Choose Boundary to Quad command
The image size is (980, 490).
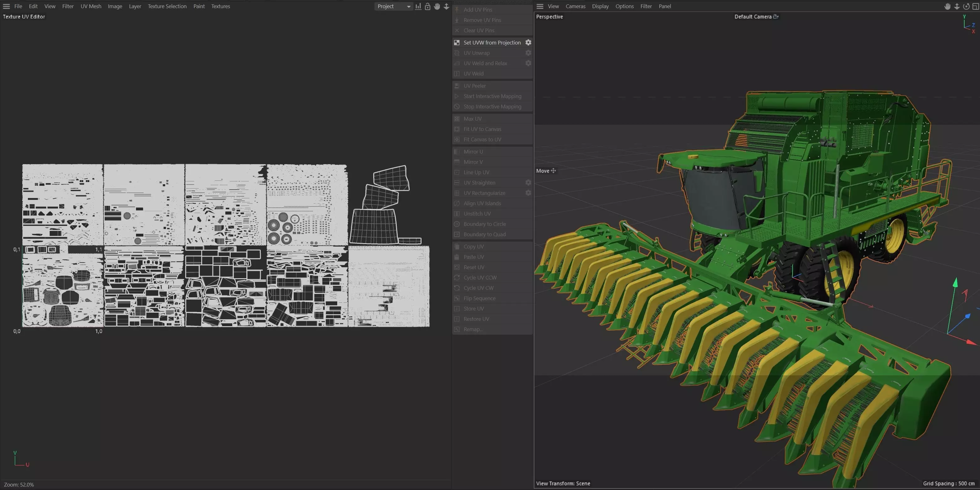click(493, 234)
